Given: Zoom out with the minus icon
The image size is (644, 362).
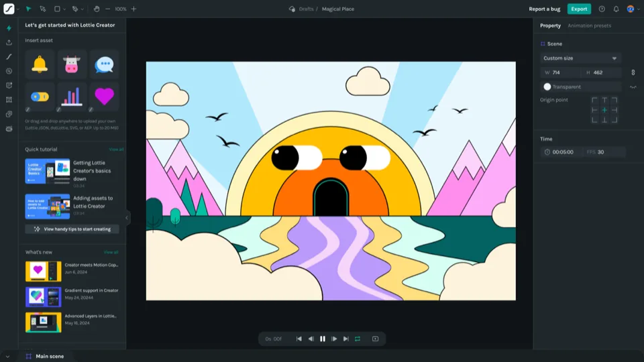Looking at the screenshot, I should coord(107,9).
